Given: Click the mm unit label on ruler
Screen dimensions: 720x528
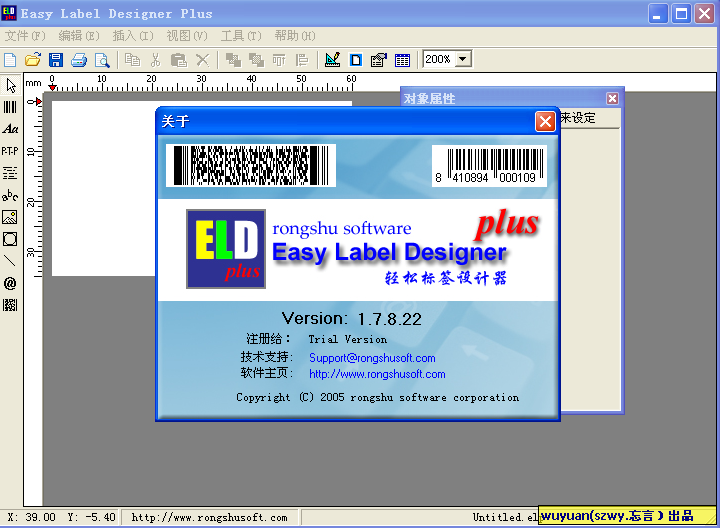Looking at the screenshot, I should tap(33, 83).
